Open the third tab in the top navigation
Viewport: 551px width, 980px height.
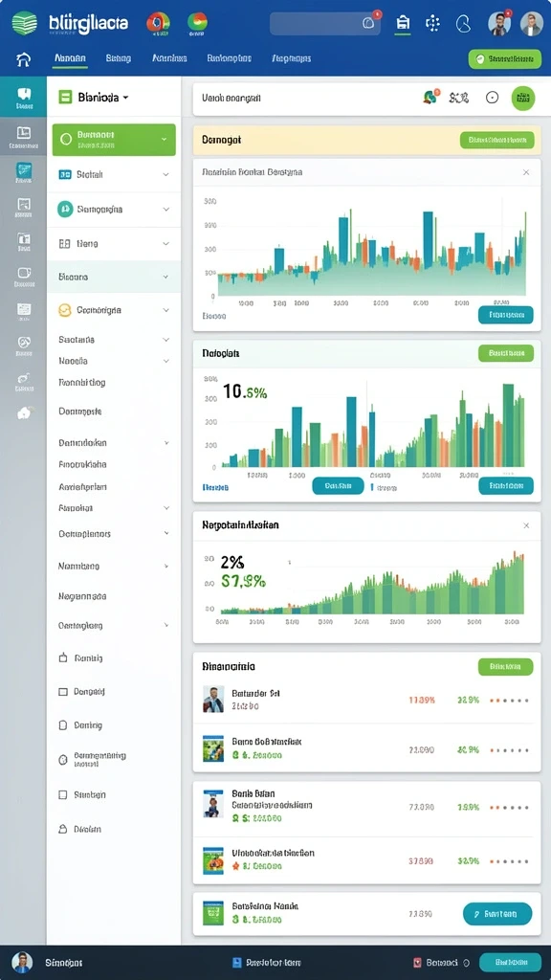[169, 58]
